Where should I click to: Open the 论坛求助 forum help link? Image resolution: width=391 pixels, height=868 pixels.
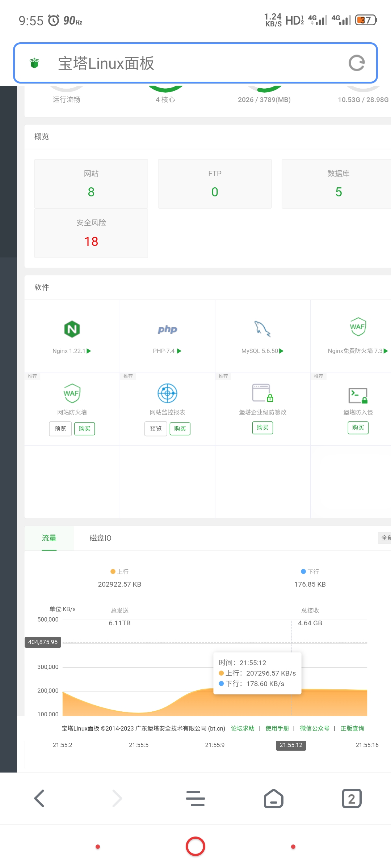click(243, 728)
